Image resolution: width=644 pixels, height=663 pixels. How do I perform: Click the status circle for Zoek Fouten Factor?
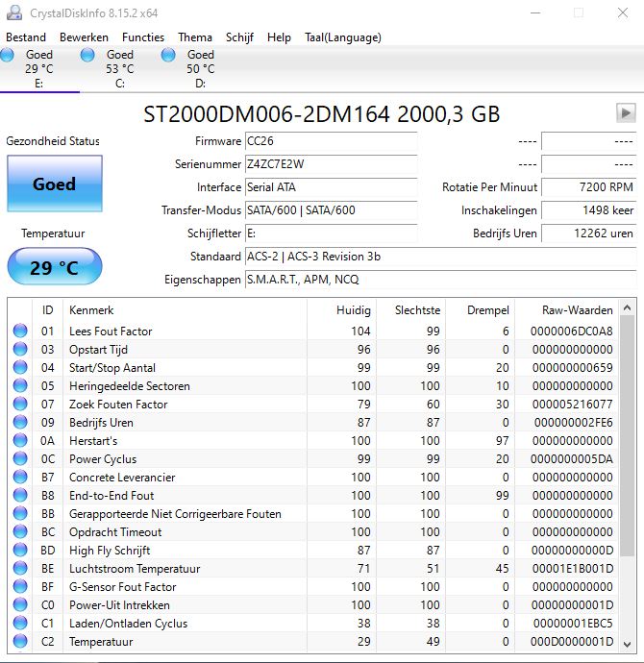(20, 404)
